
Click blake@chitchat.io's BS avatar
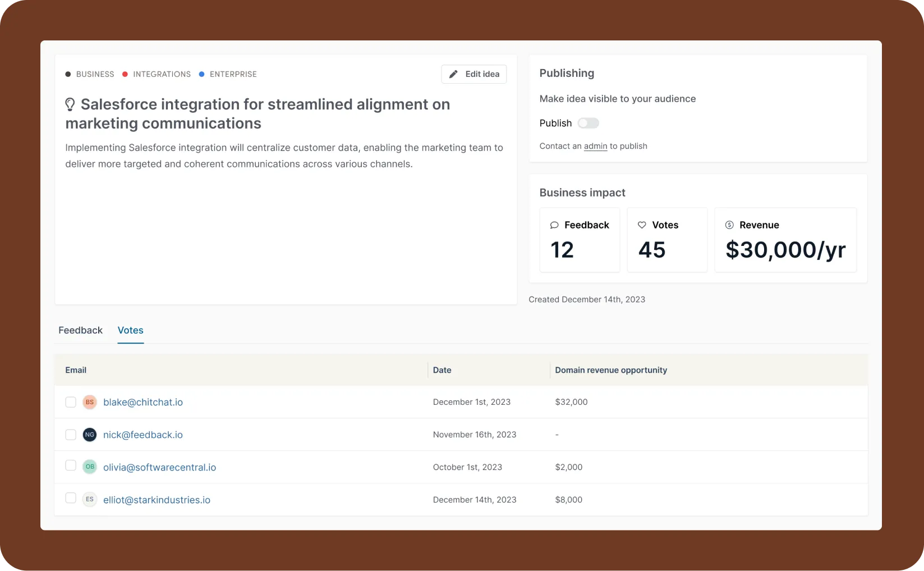[x=89, y=402]
